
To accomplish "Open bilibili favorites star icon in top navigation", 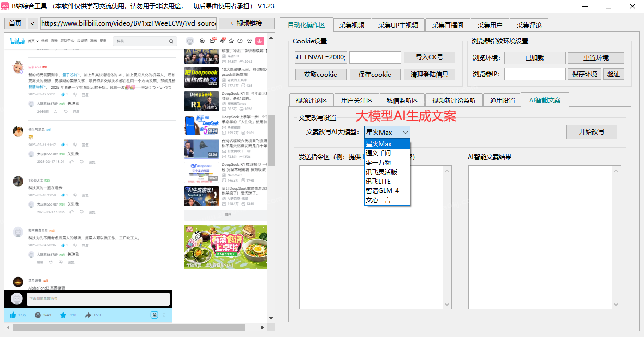I will [x=231, y=41].
